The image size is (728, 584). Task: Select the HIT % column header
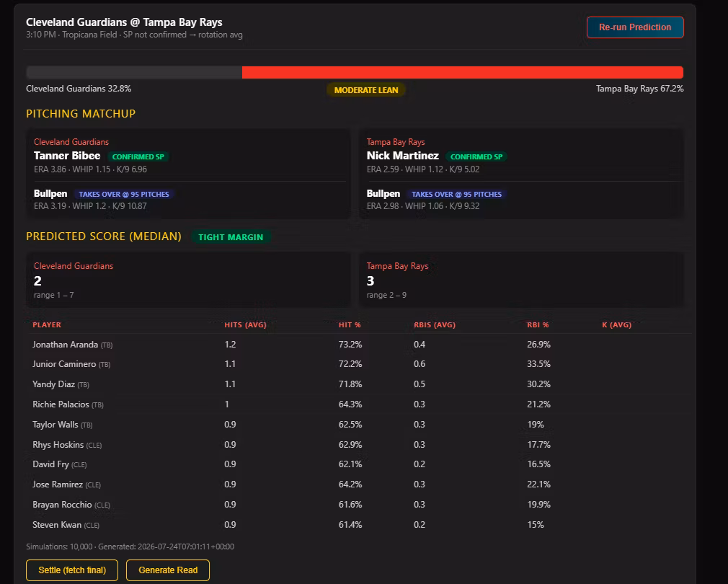click(350, 325)
